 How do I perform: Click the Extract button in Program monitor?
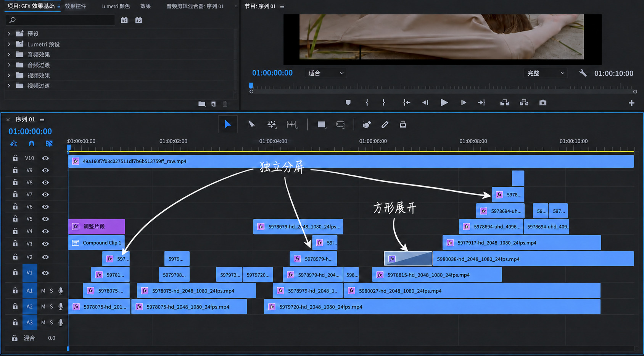pos(524,103)
